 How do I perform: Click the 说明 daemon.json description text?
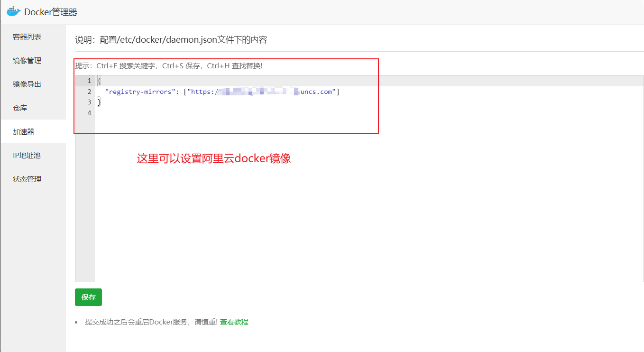pos(171,40)
